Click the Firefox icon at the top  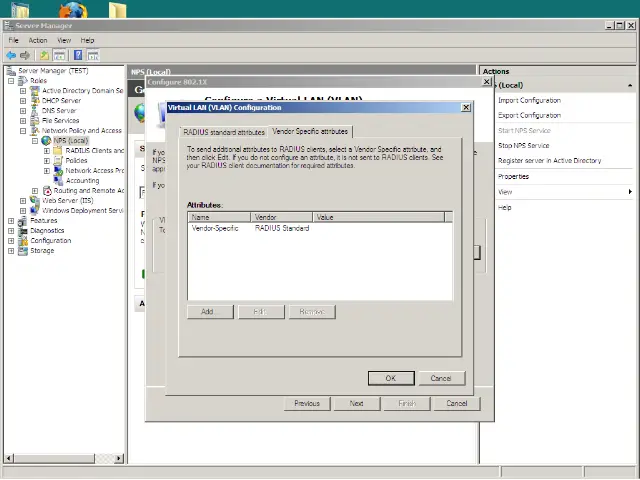pyautogui.click(x=73, y=10)
